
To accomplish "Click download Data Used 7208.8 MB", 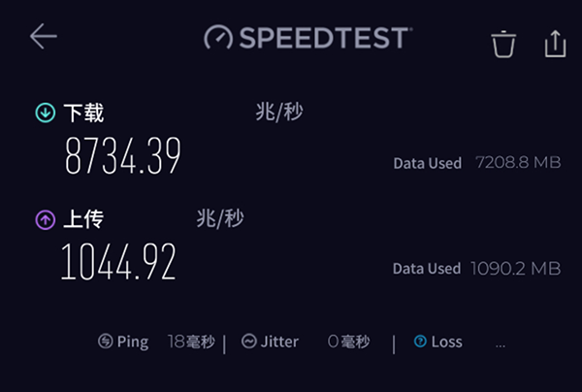I will coord(476,163).
